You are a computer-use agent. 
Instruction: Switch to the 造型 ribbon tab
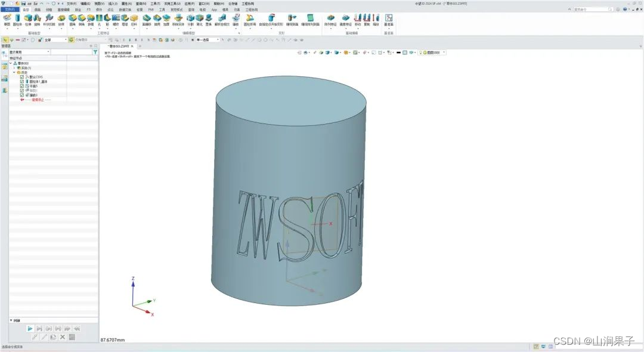[x=26, y=10]
